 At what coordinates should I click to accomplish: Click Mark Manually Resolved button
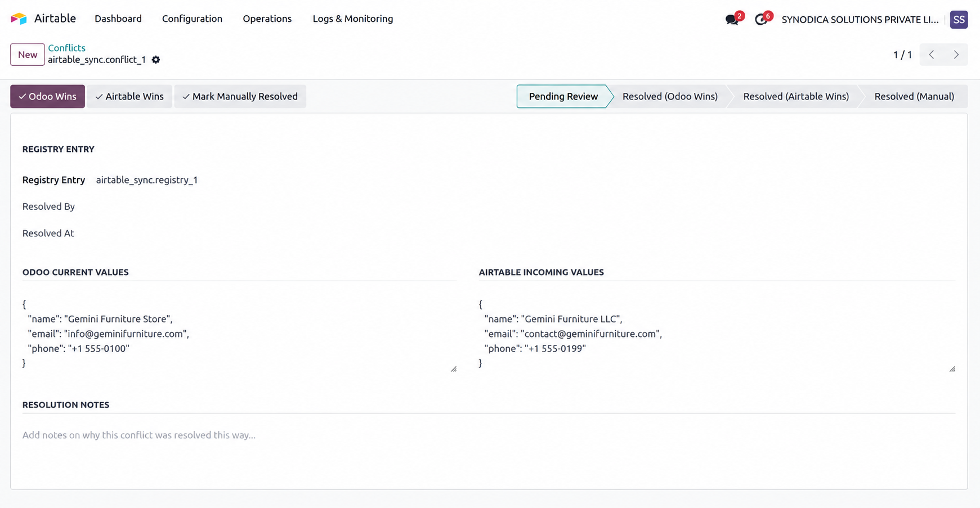pos(240,96)
